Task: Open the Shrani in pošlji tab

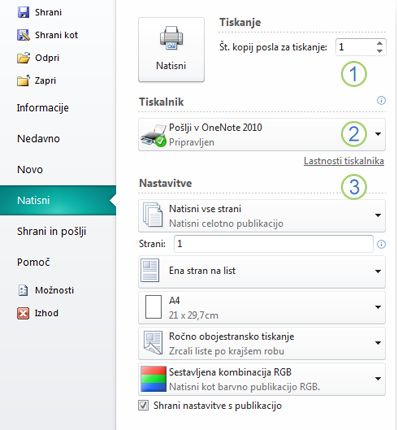Action: [52, 231]
